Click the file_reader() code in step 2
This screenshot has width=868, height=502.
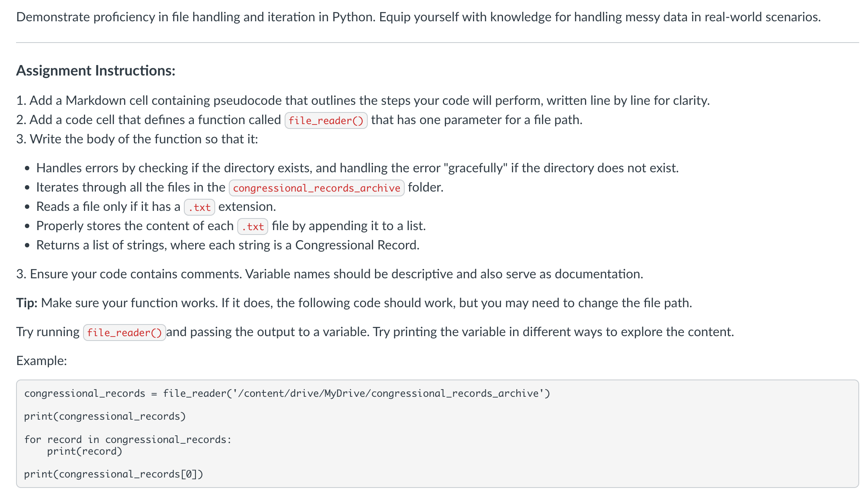326,120
